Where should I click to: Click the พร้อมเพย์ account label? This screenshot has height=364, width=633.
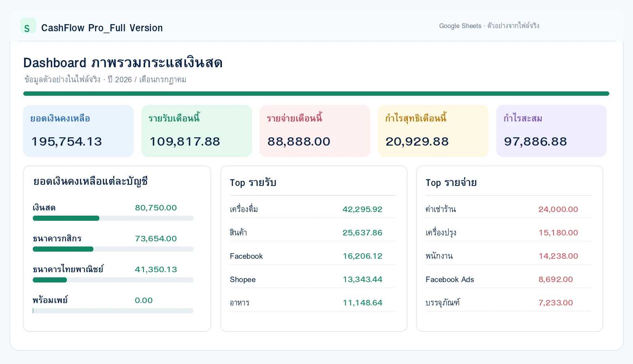pyautogui.click(x=50, y=300)
